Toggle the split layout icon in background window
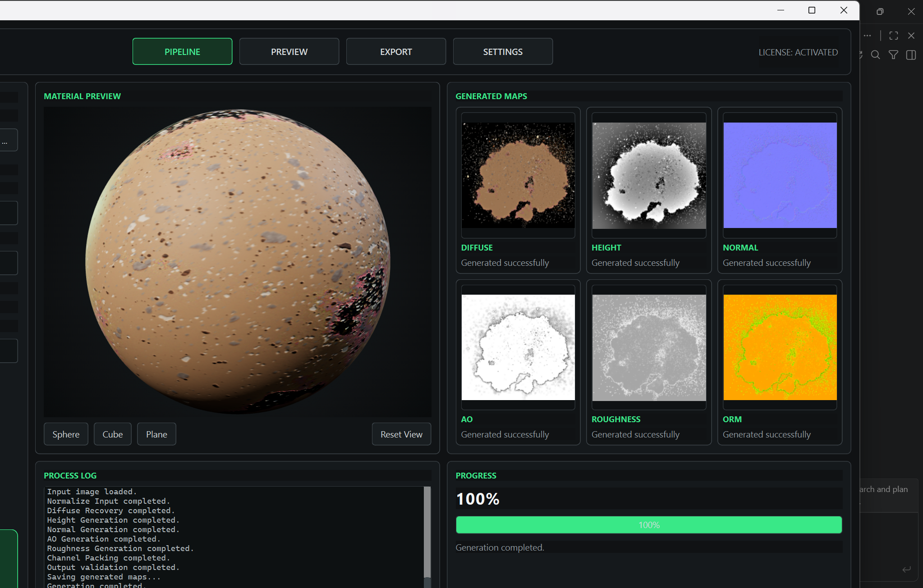923x588 pixels. (911, 55)
